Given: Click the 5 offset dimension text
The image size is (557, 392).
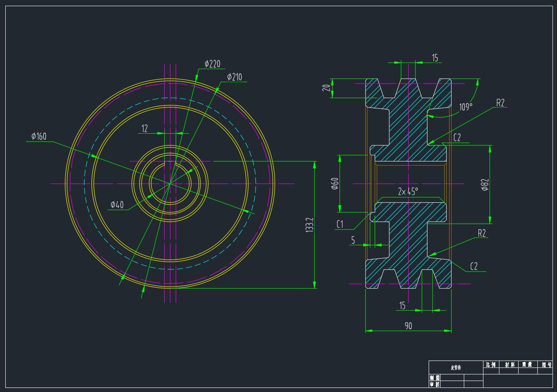Looking at the screenshot, I should click(x=353, y=240).
